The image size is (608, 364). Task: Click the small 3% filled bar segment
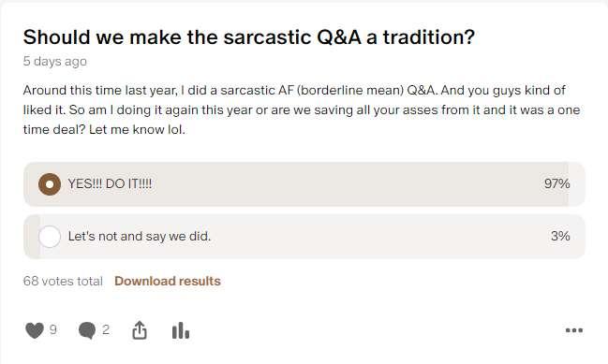tap(32, 236)
